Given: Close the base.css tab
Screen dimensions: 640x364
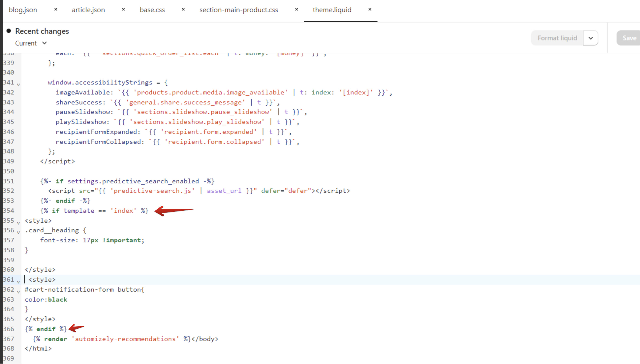Looking at the screenshot, I should pyautogui.click(x=183, y=10).
